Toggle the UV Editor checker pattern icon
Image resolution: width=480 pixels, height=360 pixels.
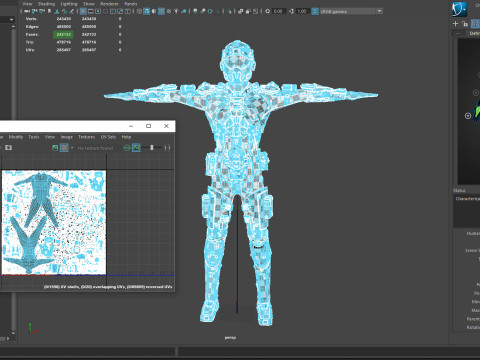(x=64, y=147)
